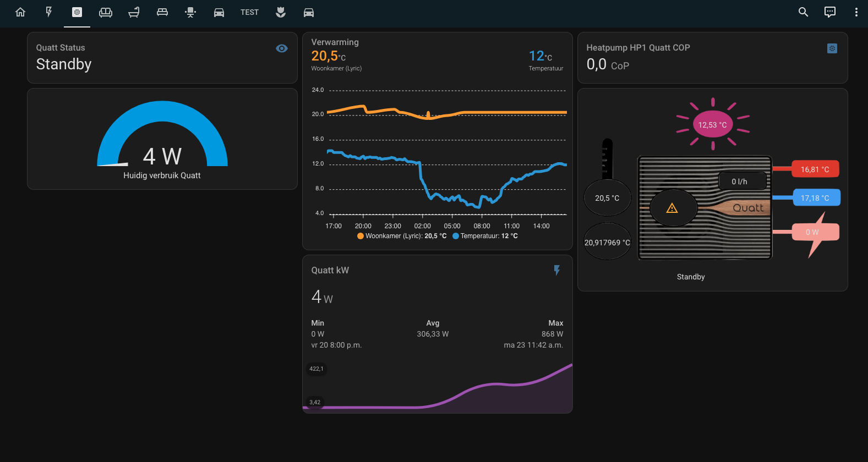Open the home dashboard tab
868x462 pixels.
[20, 12]
